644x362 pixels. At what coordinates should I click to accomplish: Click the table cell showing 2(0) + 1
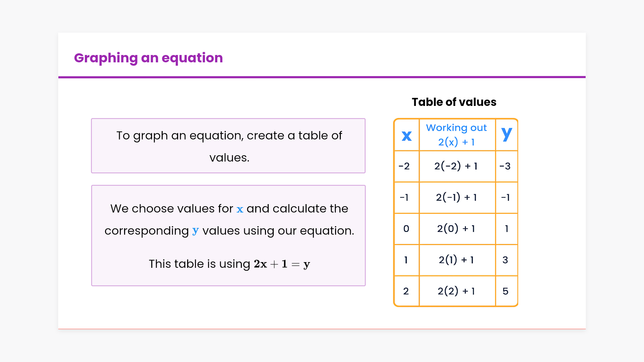coord(456,229)
